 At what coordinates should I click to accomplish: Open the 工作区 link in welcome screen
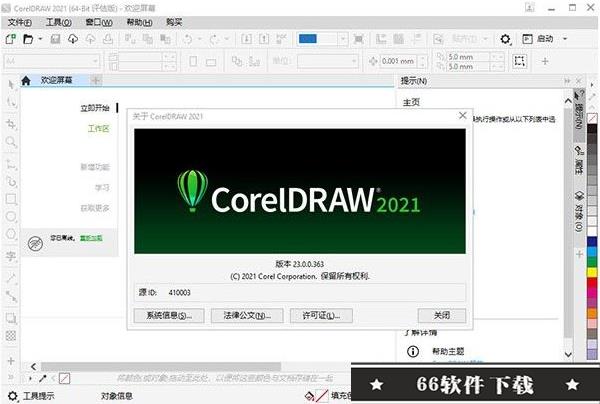[x=99, y=129]
